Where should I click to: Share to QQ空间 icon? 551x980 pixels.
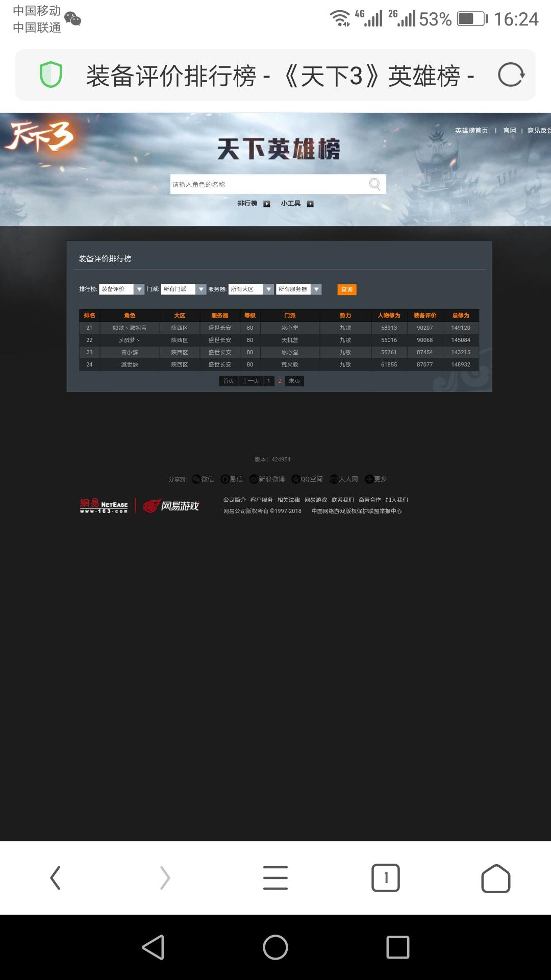[x=295, y=479]
